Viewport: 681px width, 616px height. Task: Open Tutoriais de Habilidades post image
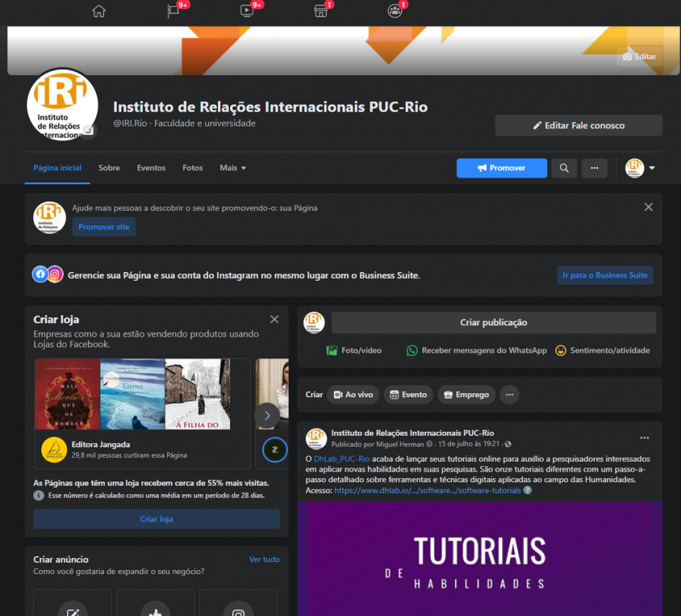point(480,559)
